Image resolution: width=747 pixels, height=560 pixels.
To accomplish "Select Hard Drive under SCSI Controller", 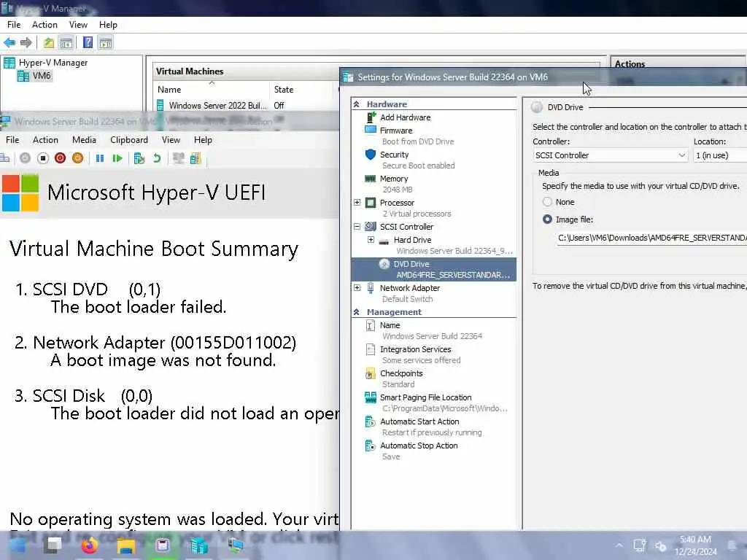I will point(412,240).
